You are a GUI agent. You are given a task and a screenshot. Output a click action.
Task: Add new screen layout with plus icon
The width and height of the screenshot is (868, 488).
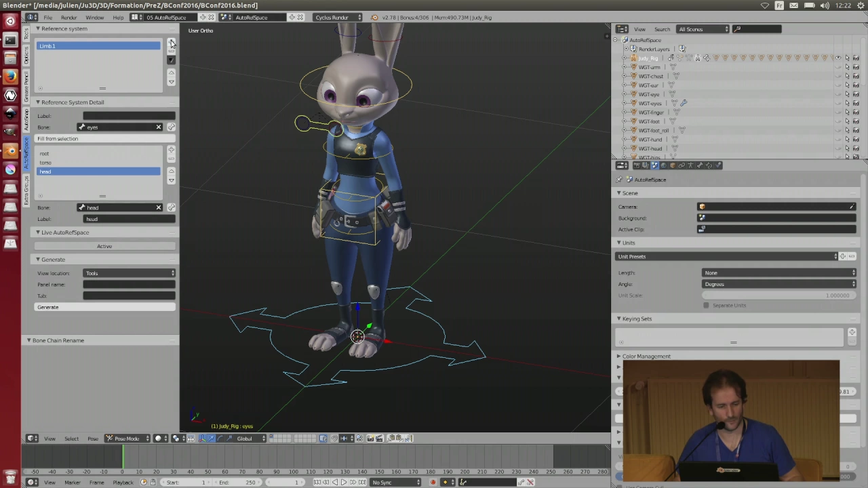pos(203,17)
